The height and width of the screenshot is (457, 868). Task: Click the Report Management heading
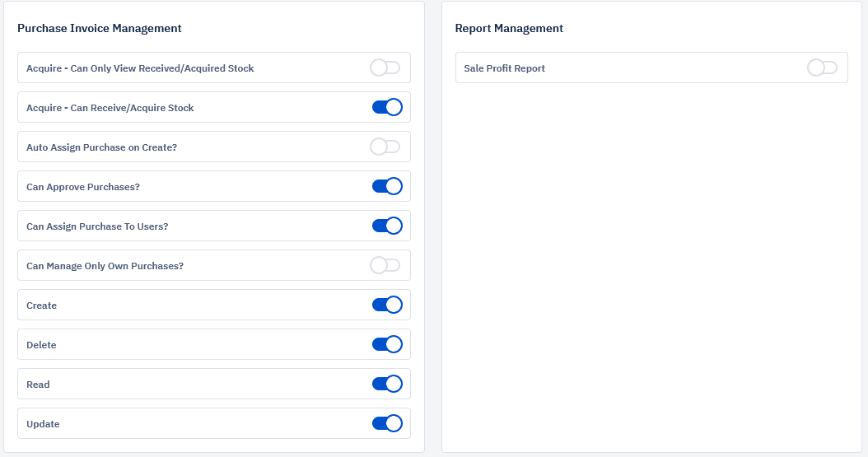(509, 28)
